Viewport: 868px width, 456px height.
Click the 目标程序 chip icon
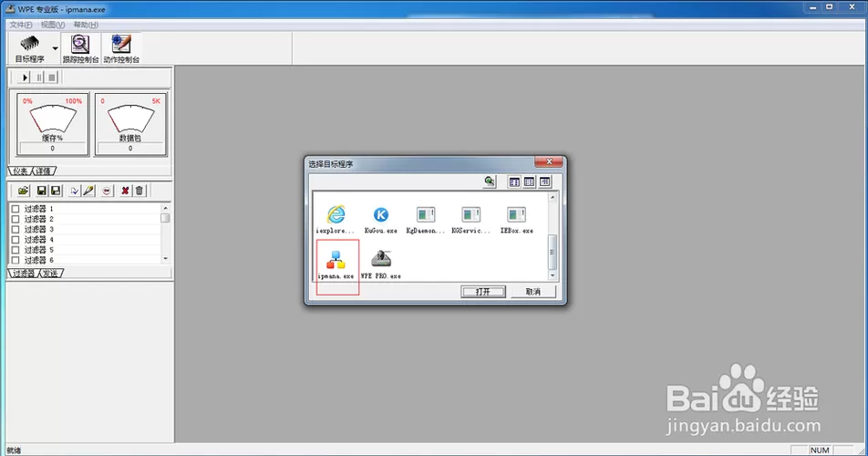[x=29, y=43]
